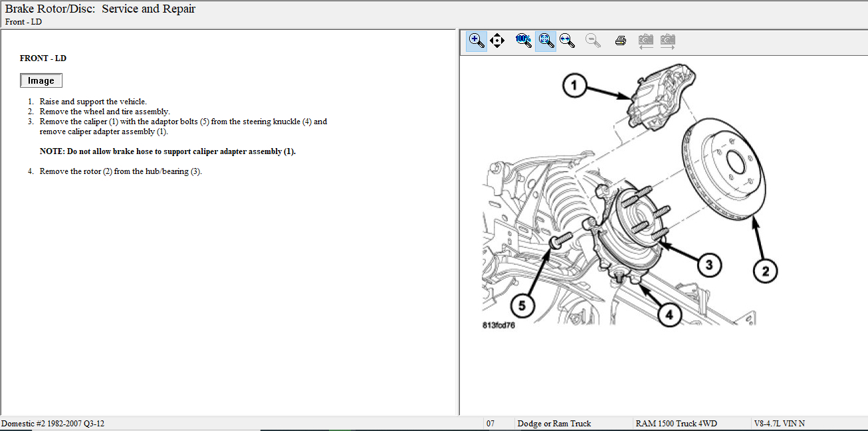The image size is (868, 431).
Task: Click the zoom out magnifier icon
Action: point(593,41)
